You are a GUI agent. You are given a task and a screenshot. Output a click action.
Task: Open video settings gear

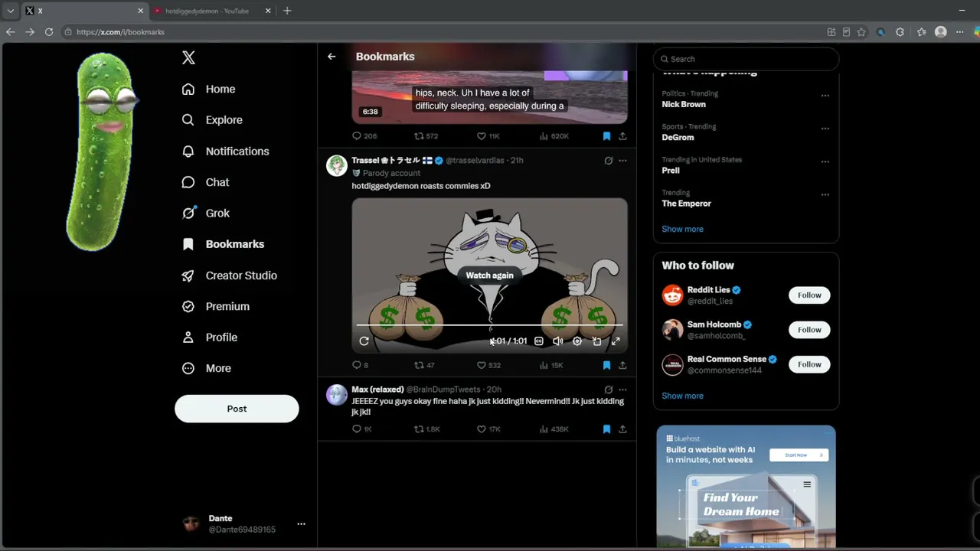(577, 341)
